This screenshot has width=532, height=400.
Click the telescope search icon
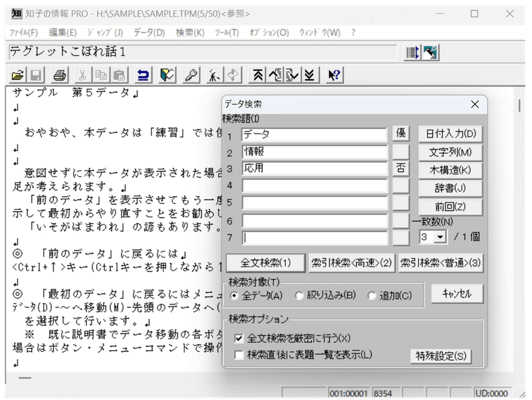(215, 75)
